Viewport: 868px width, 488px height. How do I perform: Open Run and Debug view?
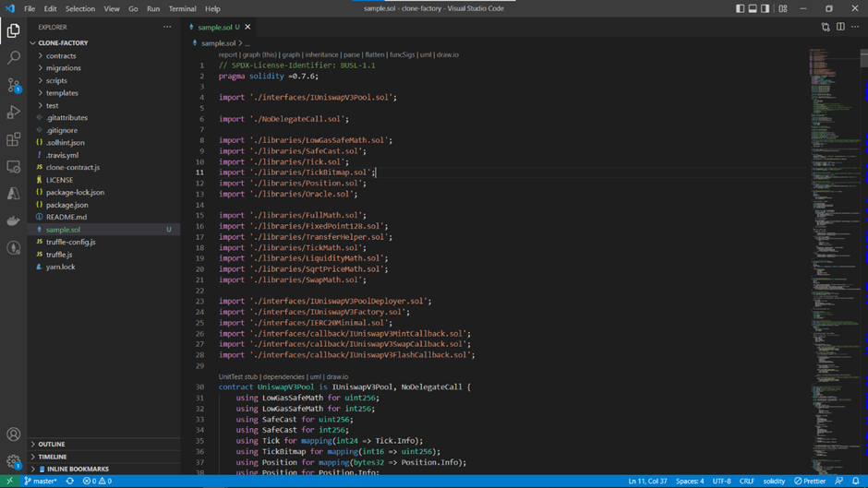click(13, 112)
